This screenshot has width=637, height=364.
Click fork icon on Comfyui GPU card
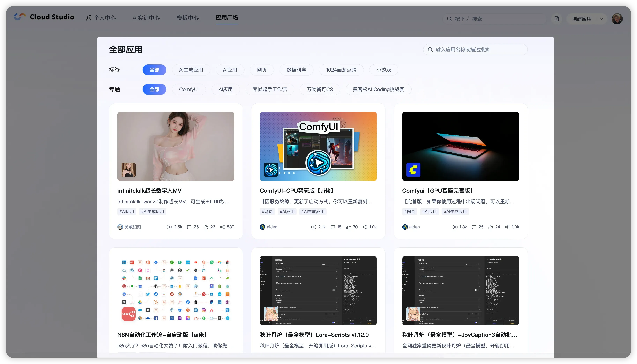point(507,227)
